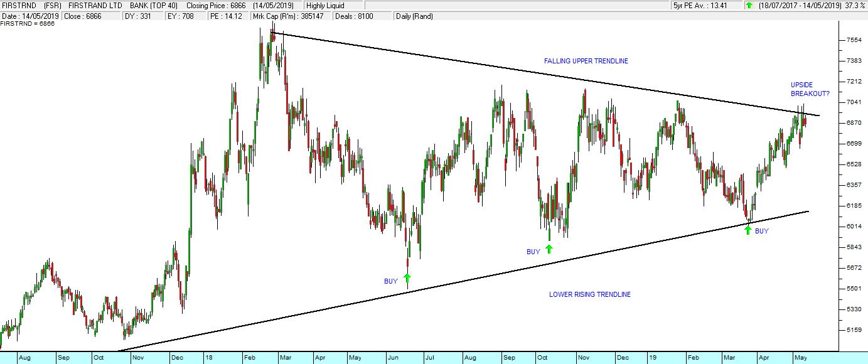Click the BUY label near the October low
868x364 pixels.
(533, 252)
